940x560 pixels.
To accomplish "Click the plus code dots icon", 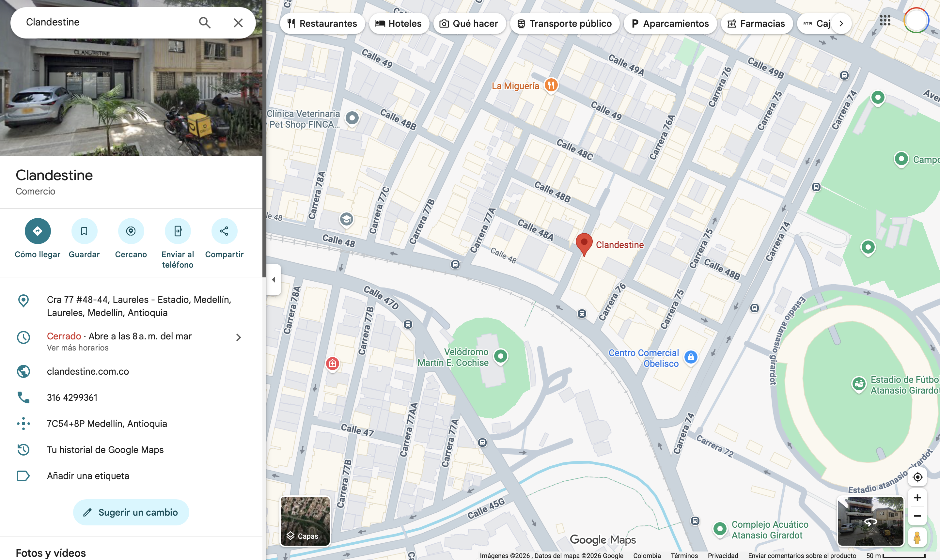I will (x=23, y=423).
